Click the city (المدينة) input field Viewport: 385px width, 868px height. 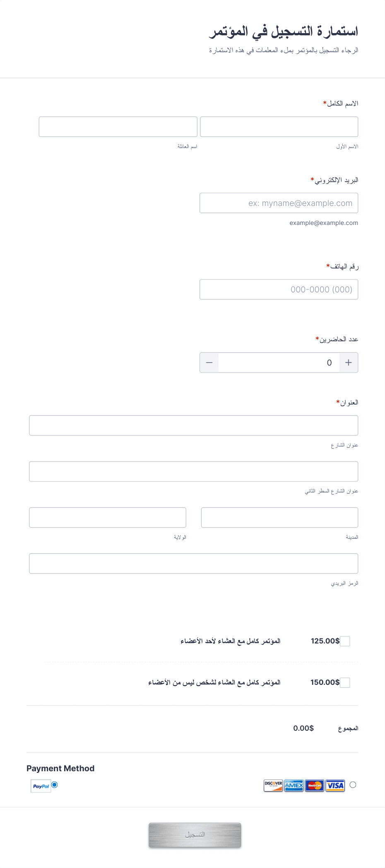click(x=279, y=518)
